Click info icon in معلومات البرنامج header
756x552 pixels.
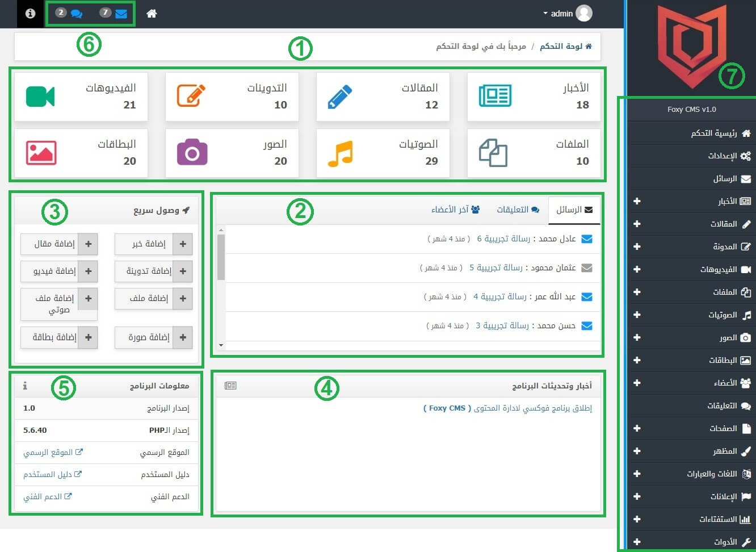[25, 386]
